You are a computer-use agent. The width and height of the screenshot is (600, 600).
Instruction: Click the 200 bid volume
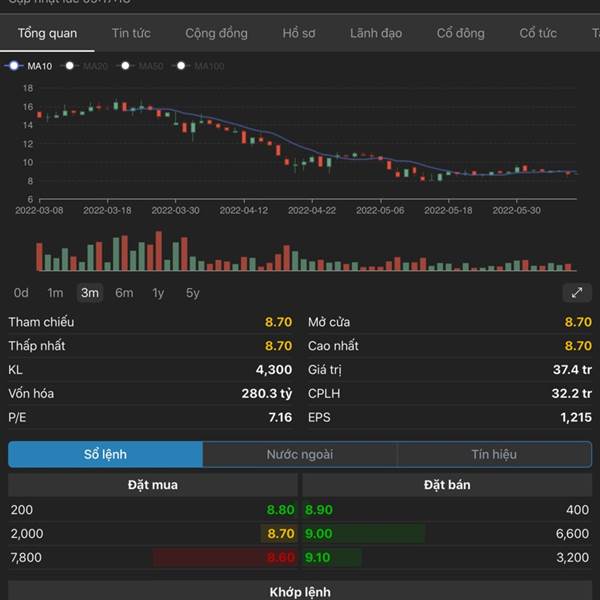[x=22, y=510]
